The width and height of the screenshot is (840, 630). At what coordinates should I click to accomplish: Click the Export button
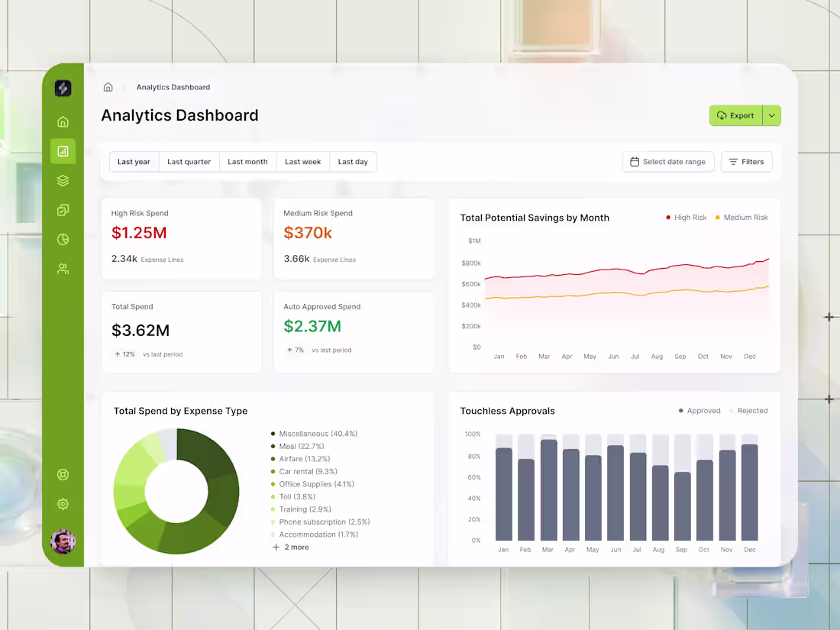point(735,115)
